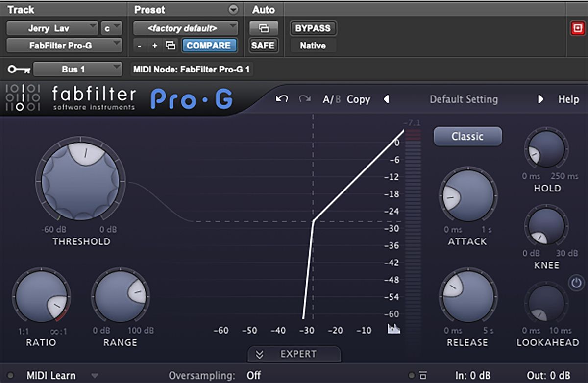Image resolution: width=588 pixels, height=383 pixels.
Task: Click the RATIO knob
Action: pos(41,297)
